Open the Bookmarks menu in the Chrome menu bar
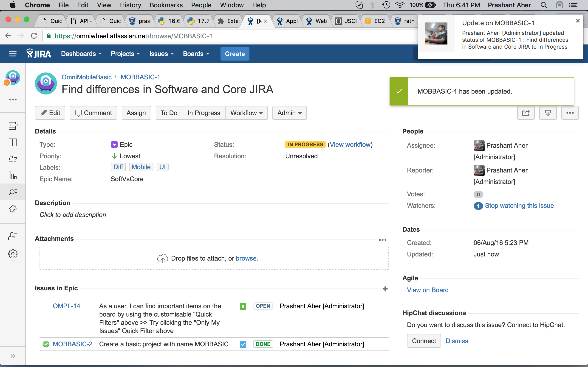This screenshot has width=588, height=367. click(166, 5)
